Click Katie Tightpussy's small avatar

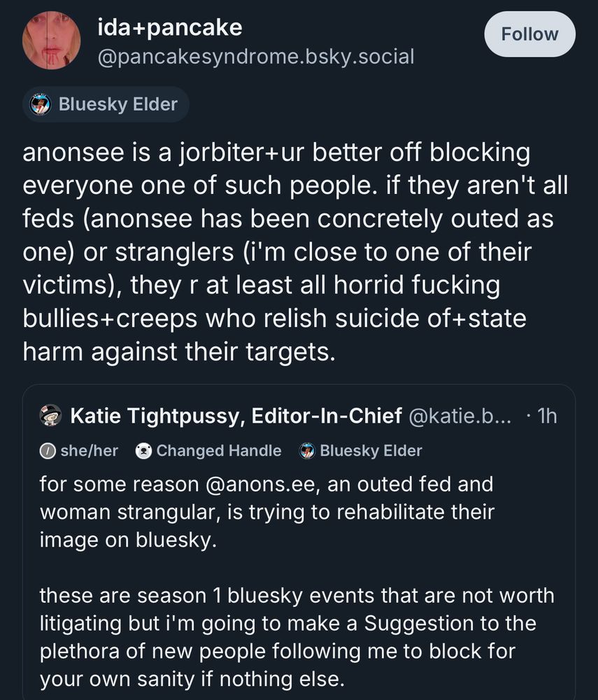pyautogui.click(x=50, y=416)
